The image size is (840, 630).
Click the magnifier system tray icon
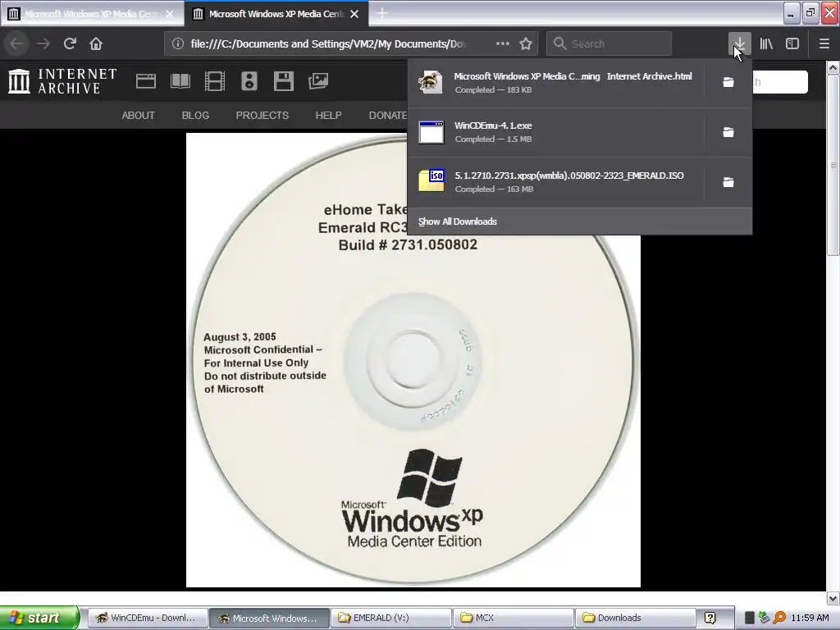tap(779, 618)
